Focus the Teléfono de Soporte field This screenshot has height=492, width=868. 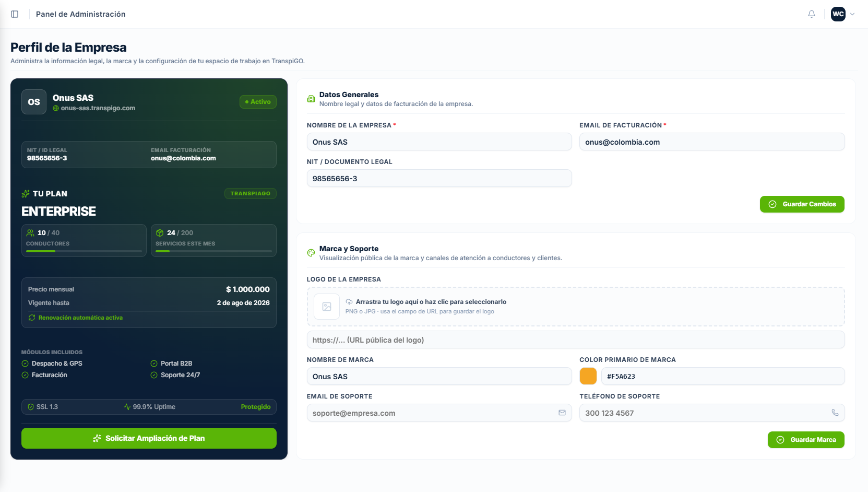pyautogui.click(x=712, y=413)
